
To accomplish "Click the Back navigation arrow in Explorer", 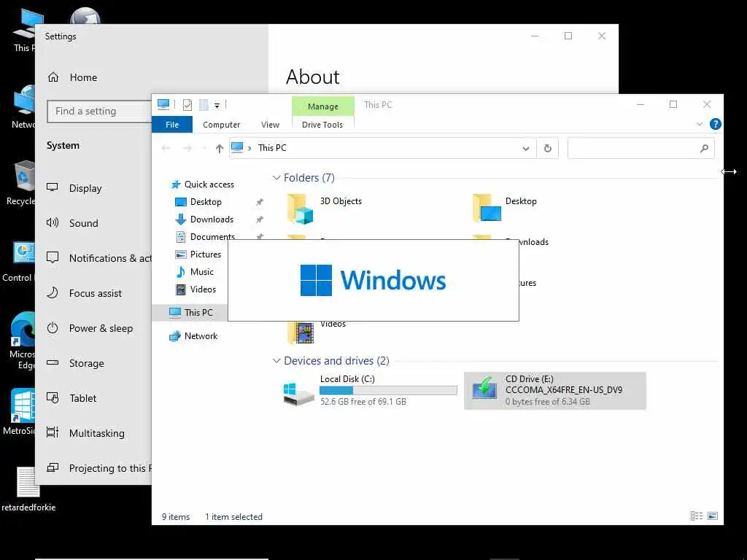I will 166,149.
